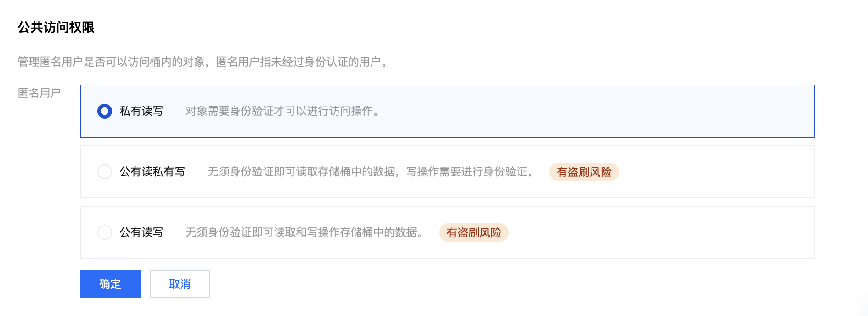Image resolution: width=868 pixels, height=316 pixels.
Task: Click the 匿名用户 field label
Action: coord(39,93)
